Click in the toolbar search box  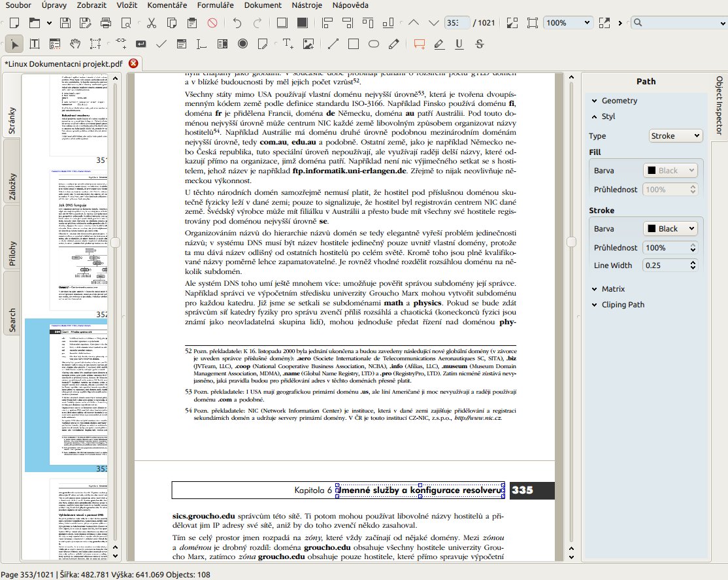click(678, 23)
